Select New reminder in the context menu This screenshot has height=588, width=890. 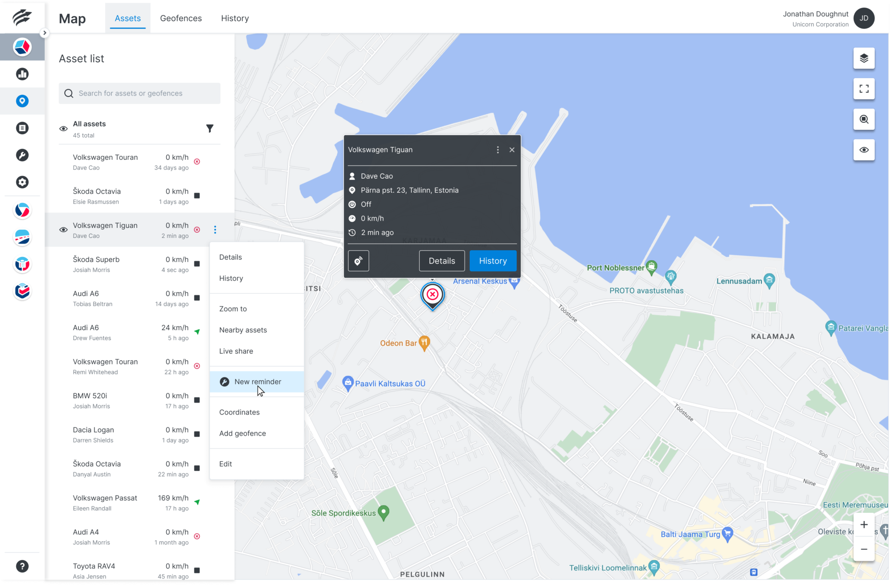click(x=258, y=382)
